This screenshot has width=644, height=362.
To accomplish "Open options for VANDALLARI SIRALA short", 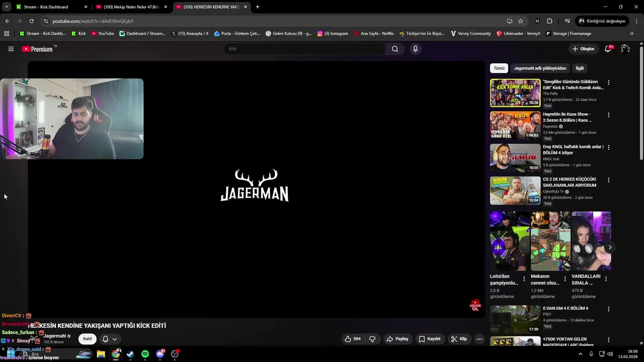I will (606, 279).
